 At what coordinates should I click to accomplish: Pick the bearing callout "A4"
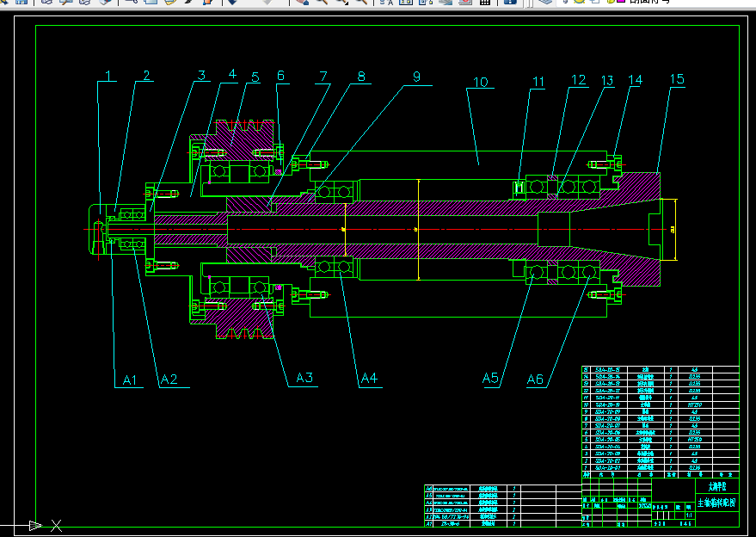point(369,378)
